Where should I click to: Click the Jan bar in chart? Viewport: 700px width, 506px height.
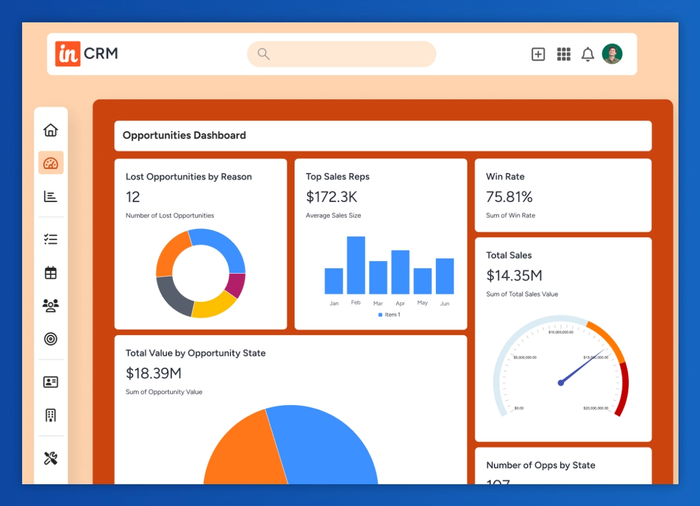(333, 281)
